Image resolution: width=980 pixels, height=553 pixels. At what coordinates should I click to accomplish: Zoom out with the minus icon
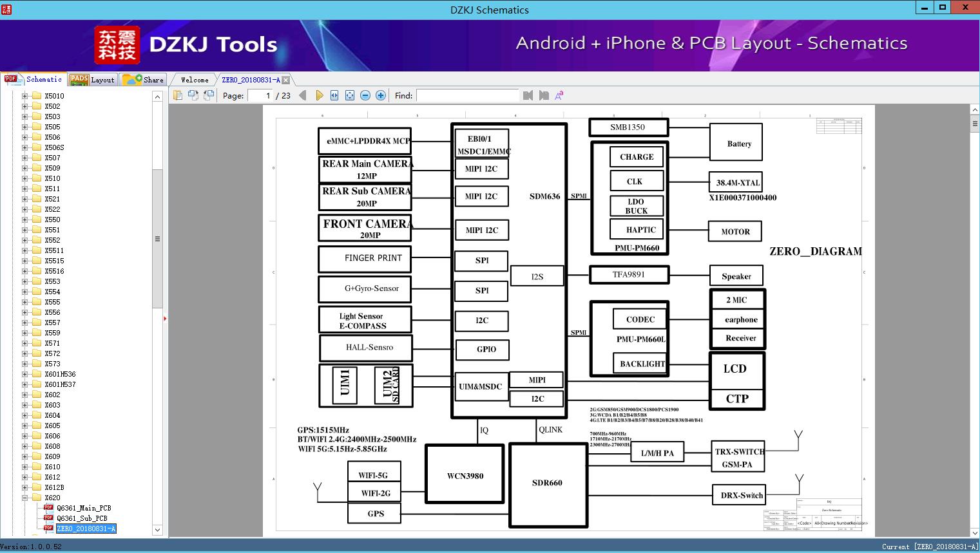click(x=365, y=95)
